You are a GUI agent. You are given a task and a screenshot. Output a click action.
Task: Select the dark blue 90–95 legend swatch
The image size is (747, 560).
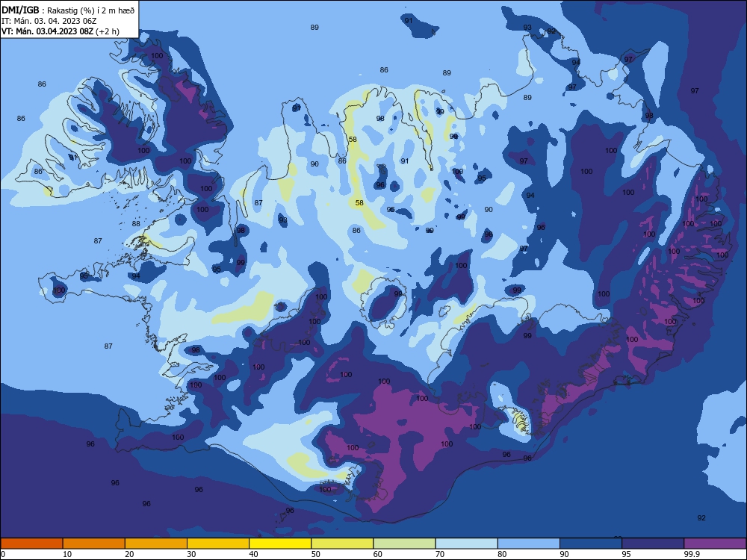click(591, 544)
